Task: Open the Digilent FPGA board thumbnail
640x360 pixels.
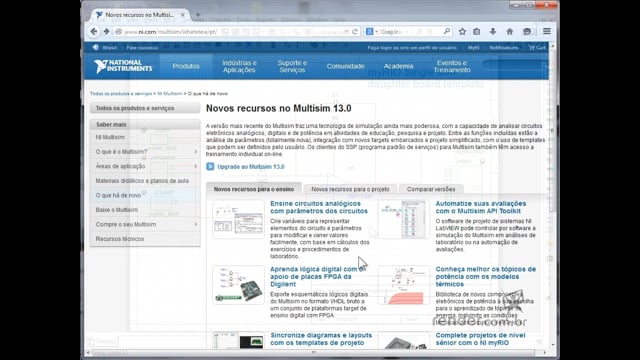Action: pos(238,285)
